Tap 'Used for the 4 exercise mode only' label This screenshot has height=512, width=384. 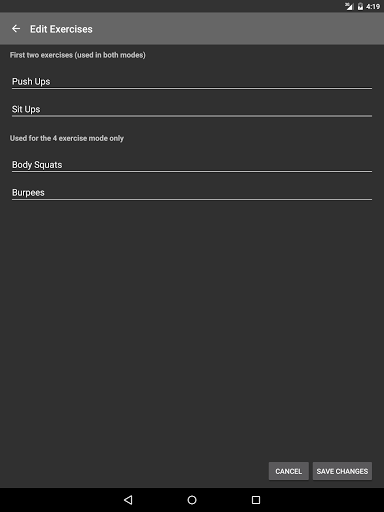pyautogui.click(x=67, y=138)
